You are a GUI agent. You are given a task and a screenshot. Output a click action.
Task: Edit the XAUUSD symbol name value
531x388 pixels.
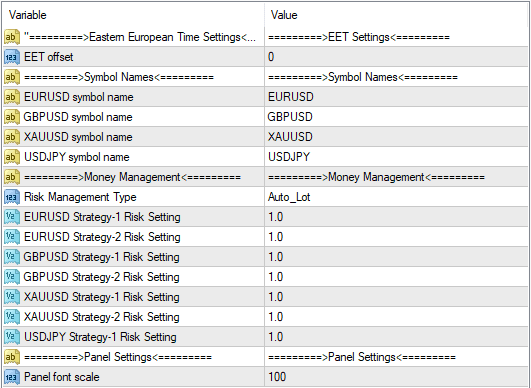[396, 137]
